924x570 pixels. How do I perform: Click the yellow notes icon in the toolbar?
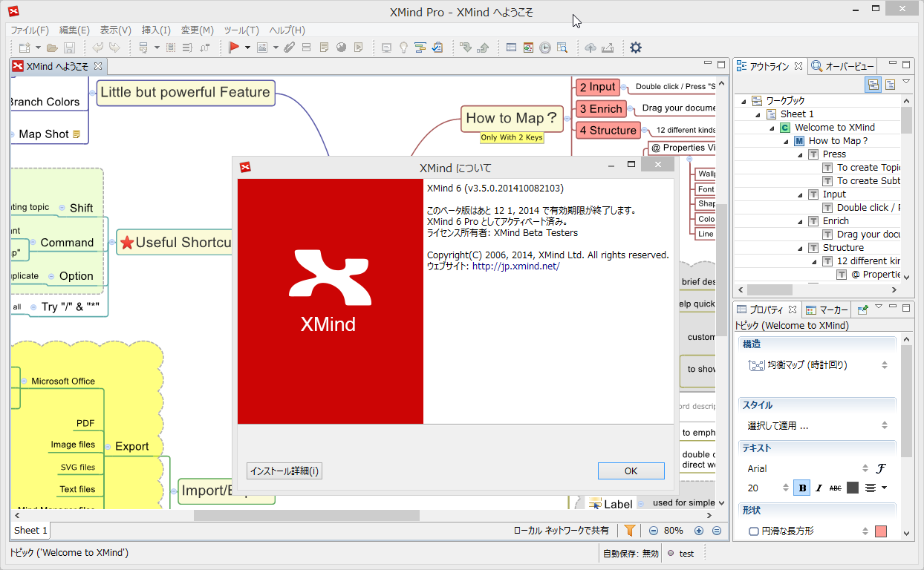click(x=324, y=47)
